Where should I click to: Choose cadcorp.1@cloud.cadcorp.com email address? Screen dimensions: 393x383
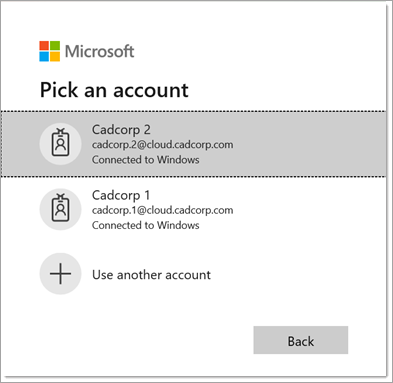click(x=163, y=210)
